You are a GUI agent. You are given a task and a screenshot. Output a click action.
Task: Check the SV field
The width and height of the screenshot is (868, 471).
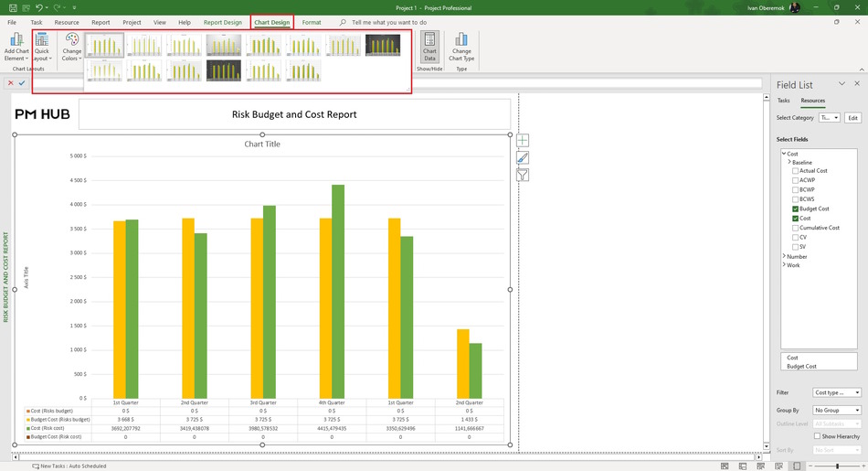tap(796, 247)
